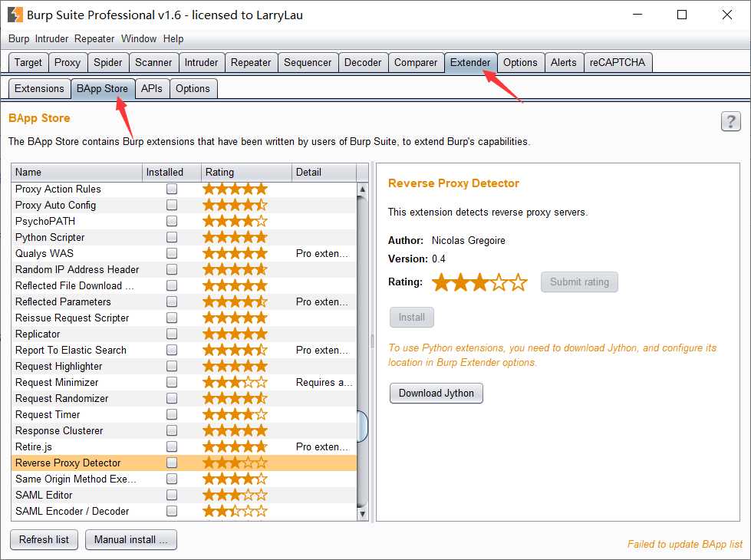Select the Reissue Request Scripter extension
751x560 pixels.
(184, 318)
